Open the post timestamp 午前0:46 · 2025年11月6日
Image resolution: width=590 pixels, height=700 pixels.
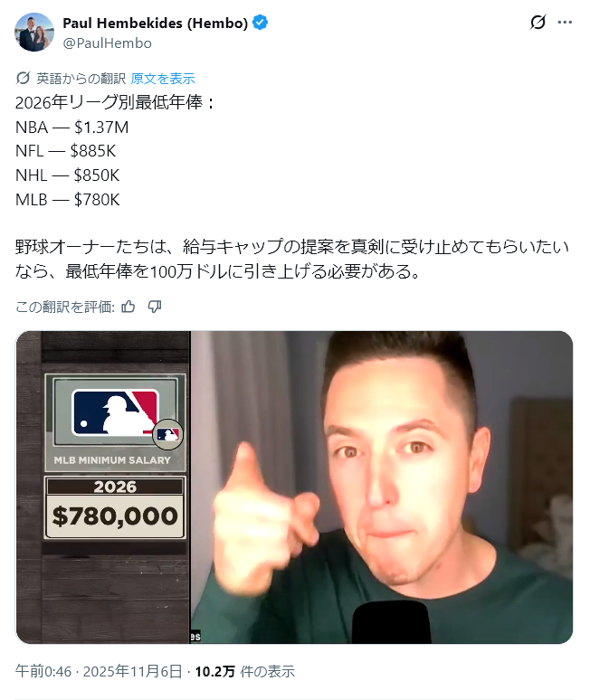tap(99, 671)
